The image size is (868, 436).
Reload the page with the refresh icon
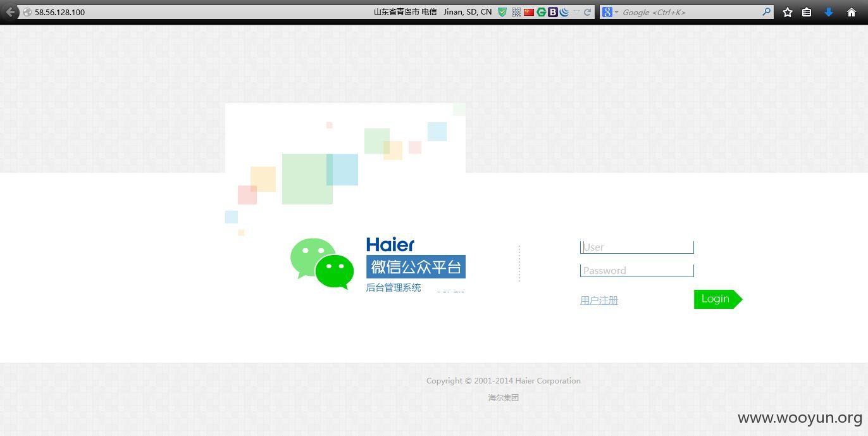(x=587, y=12)
